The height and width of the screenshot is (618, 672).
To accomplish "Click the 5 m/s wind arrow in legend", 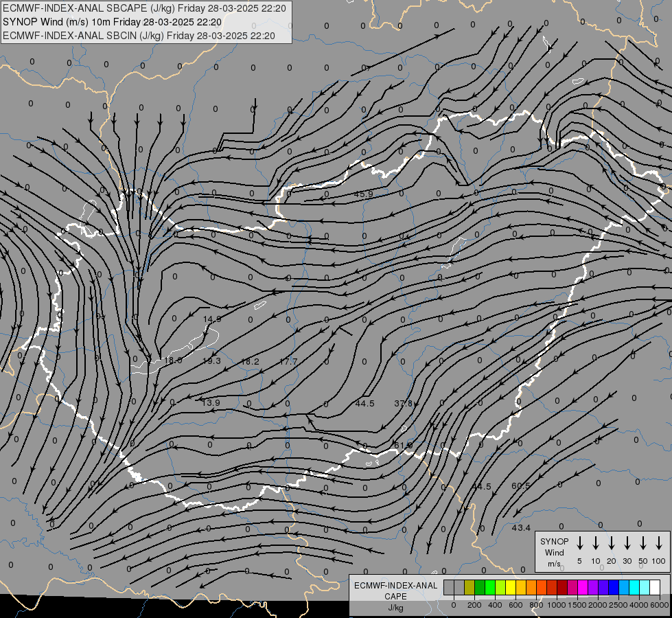I will (x=579, y=543).
